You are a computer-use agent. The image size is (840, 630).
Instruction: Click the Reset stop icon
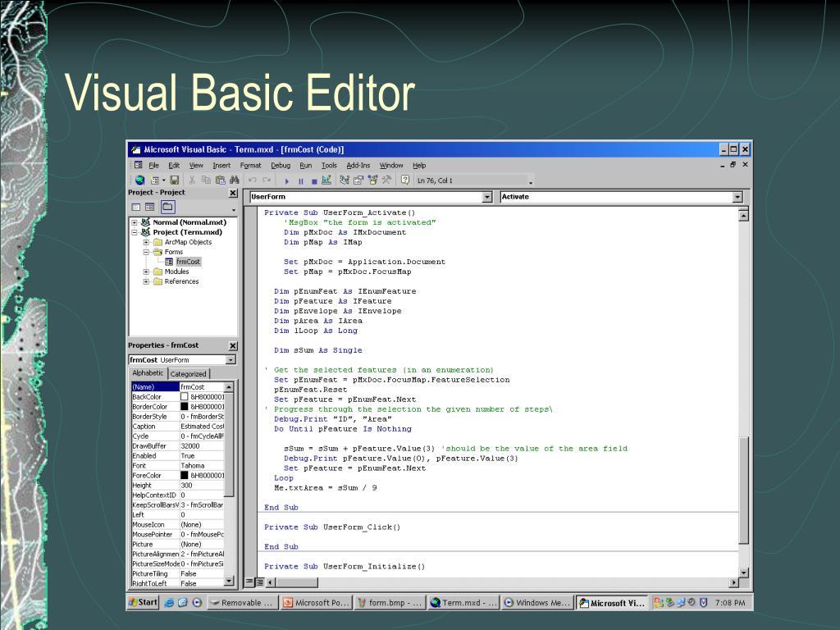[314, 181]
